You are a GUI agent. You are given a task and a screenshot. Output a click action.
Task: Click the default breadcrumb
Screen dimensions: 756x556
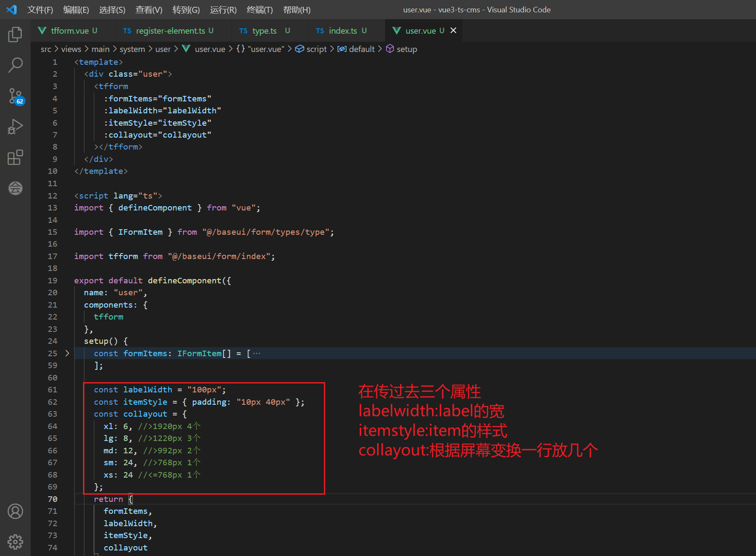(x=356, y=49)
